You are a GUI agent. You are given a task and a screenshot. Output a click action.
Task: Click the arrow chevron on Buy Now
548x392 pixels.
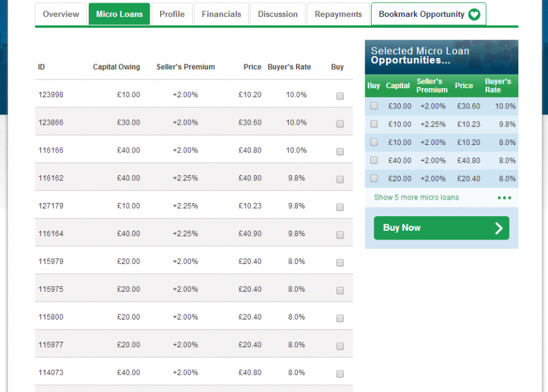(x=499, y=228)
